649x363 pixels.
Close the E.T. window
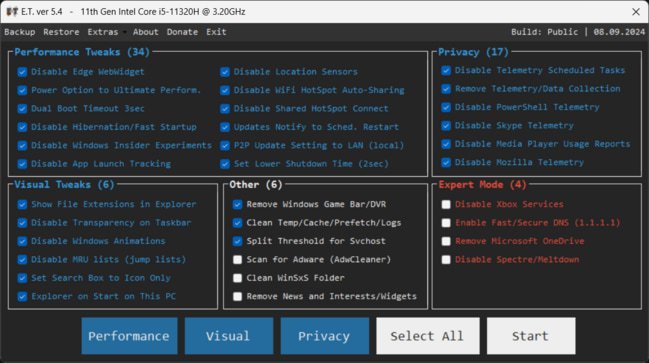[x=636, y=12]
